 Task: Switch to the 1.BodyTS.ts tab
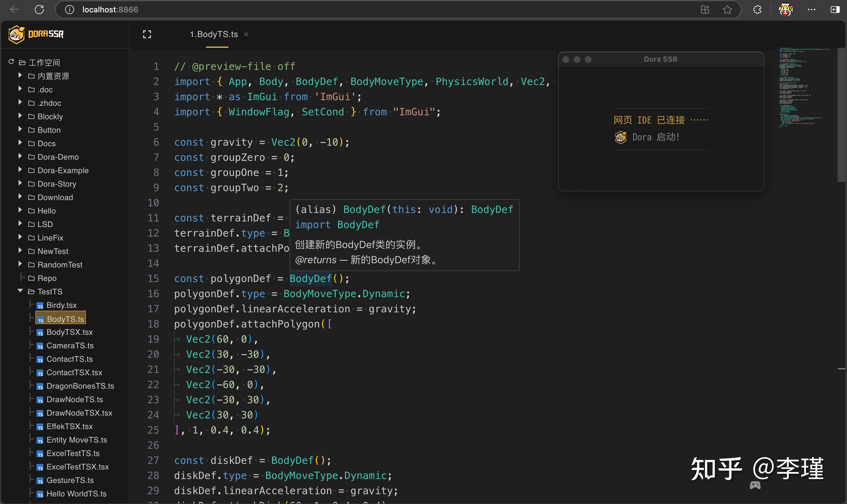coord(214,34)
